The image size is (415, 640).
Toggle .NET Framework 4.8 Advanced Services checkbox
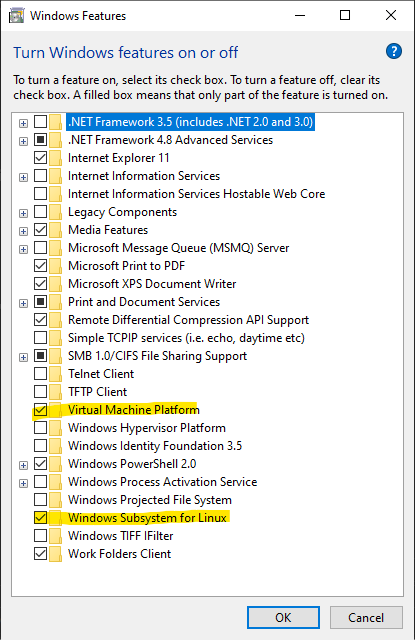[40, 140]
